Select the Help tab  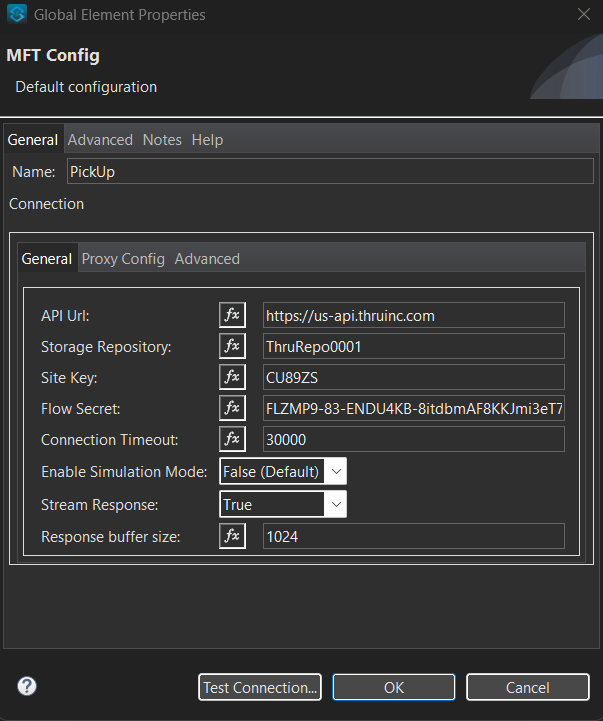pos(207,140)
